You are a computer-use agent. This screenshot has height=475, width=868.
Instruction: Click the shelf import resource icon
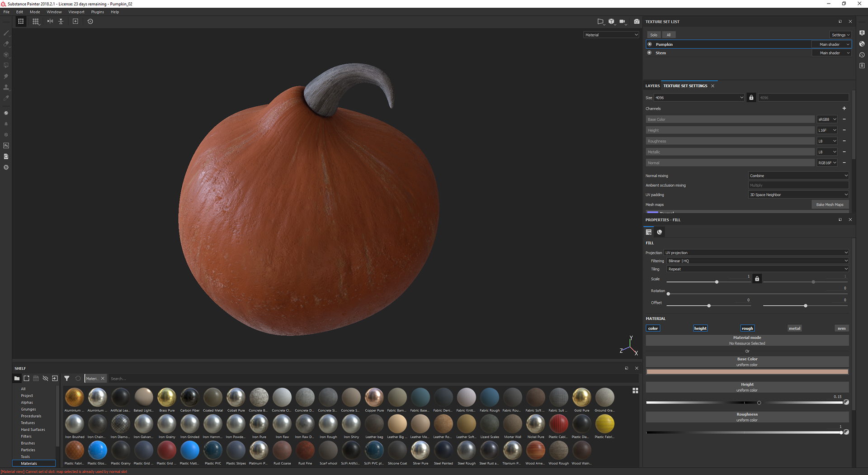(x=55, y=378)
